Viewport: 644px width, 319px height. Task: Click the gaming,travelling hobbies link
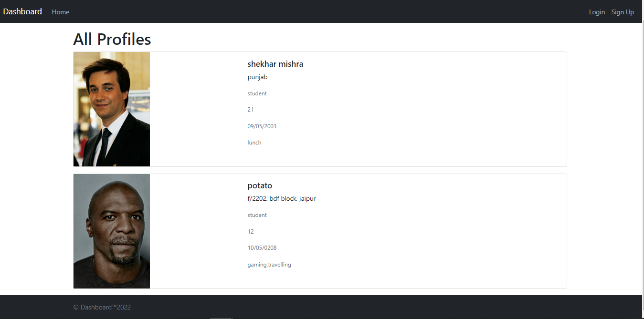pyautogui.click(x=269, y=265)
